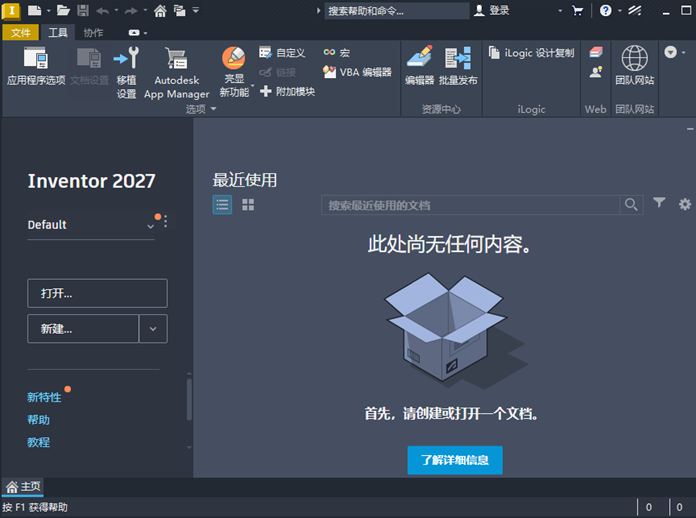
Task: Open the 文件 menu tab
Action: (21, 32)
